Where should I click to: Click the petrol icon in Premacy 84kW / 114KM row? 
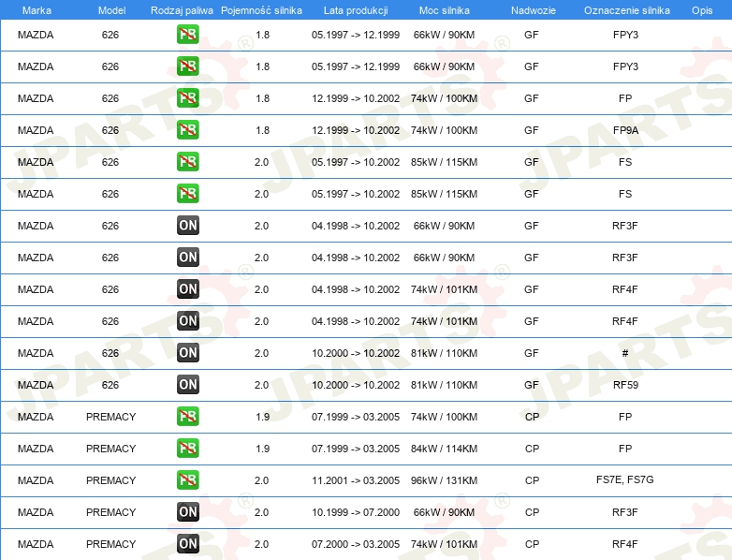tap(187, 448)
